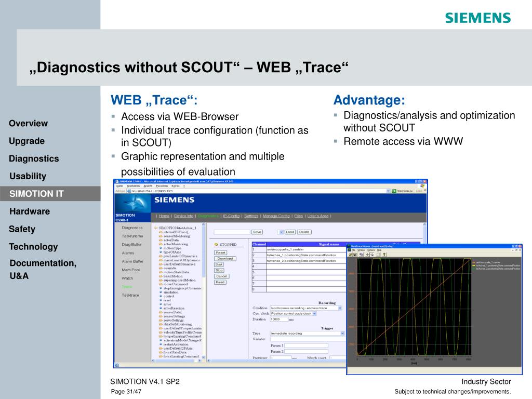532x399 pixels.
Task: Open Datei menu in Internet Explorer
Action: tap(120, 186)
